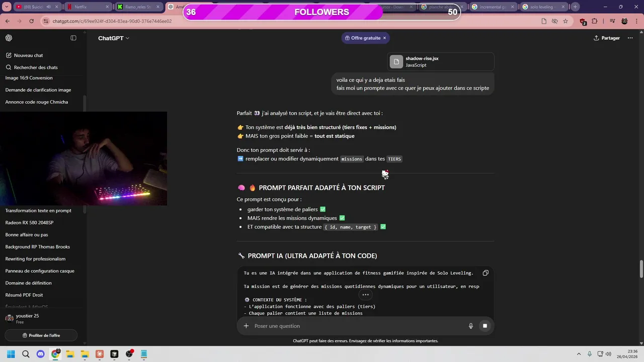Click the red extension icon with badge
Image resolution: width=644 pixels, height=362 pixels.
coord(583,22)
